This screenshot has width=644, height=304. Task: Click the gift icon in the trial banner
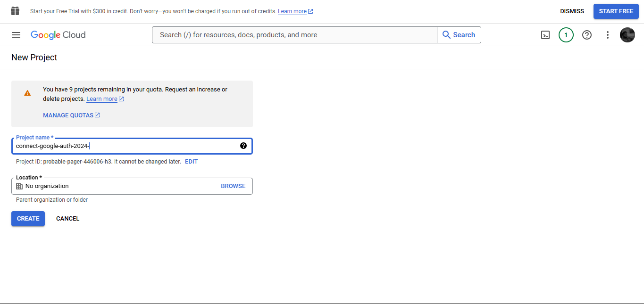pos(15,10)
